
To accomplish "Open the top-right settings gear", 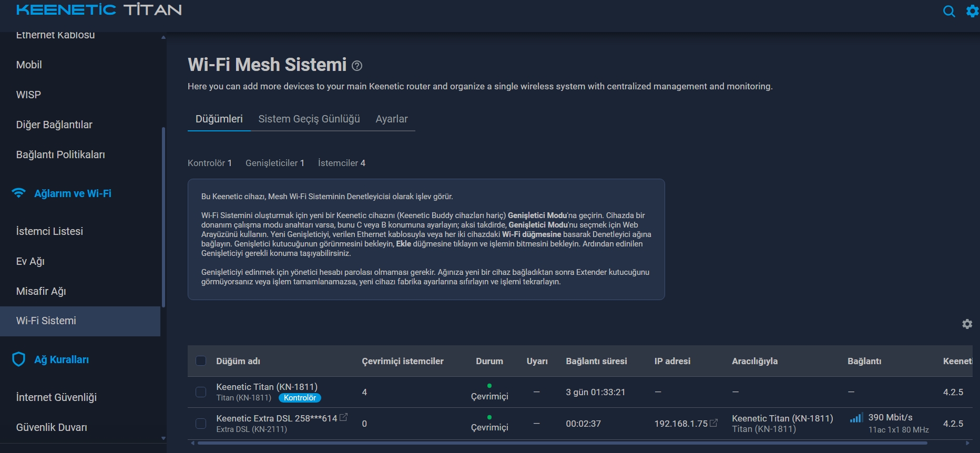I will 973,11.
